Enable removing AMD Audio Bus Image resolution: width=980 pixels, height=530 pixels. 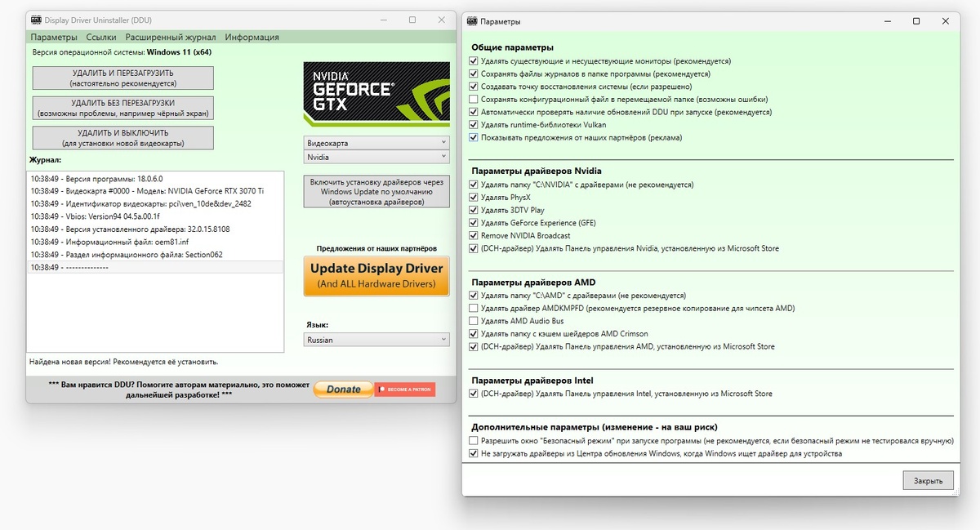[474, 321]
